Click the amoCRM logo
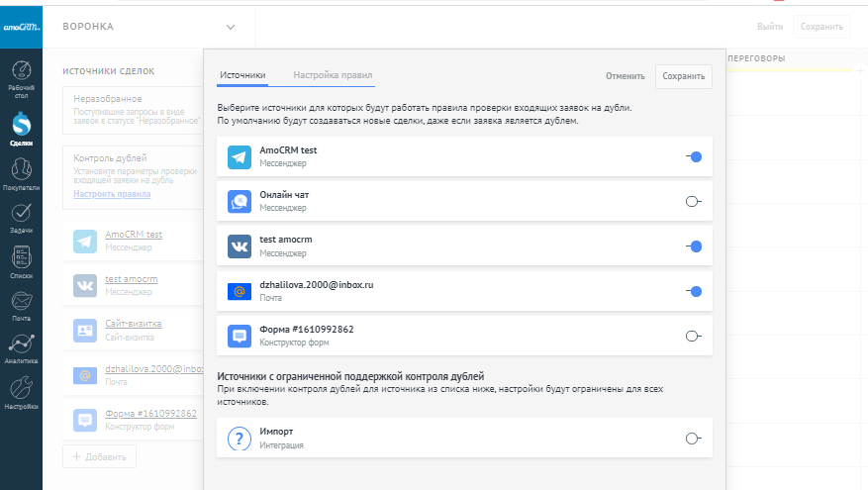The height and width of the screenshot is (490, 868). point(21,27)
